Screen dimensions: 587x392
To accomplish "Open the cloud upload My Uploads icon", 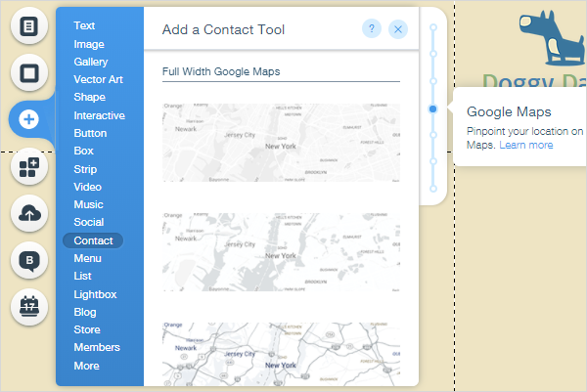I will coord(29,214).
